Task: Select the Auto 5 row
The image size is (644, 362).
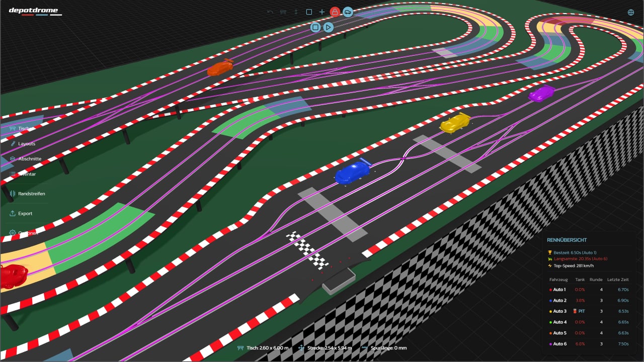Action: pyautogui.click(x=589, y=333)
